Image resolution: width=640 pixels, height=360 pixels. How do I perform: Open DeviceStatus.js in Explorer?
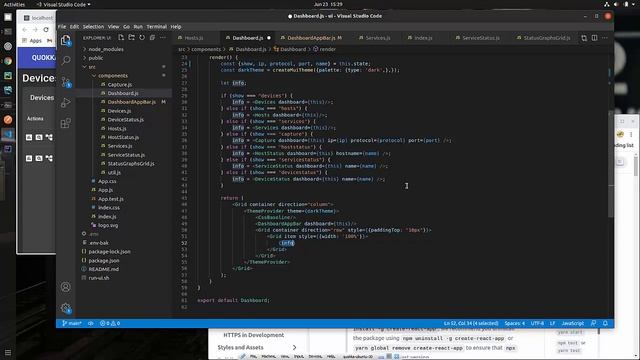click(125, 120)
